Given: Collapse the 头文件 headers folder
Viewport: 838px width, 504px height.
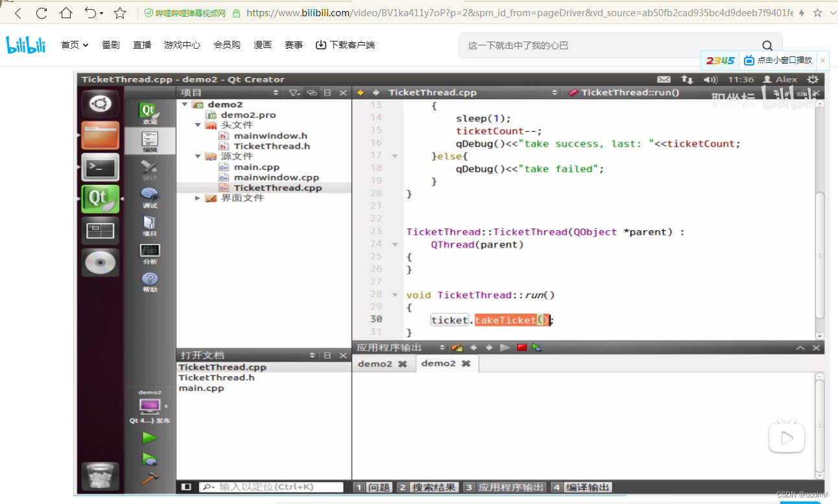Looking at the screenshot, I should [x=198, y=125].
